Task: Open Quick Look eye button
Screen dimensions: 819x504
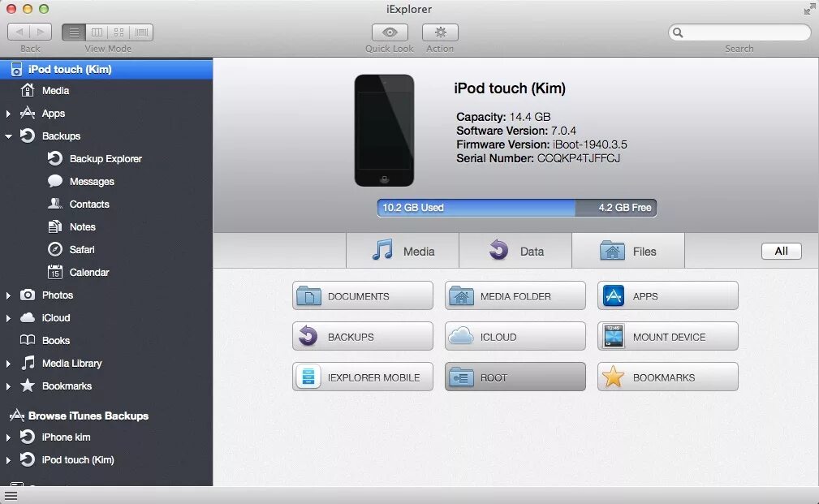Action: click(x=390, y=32)
